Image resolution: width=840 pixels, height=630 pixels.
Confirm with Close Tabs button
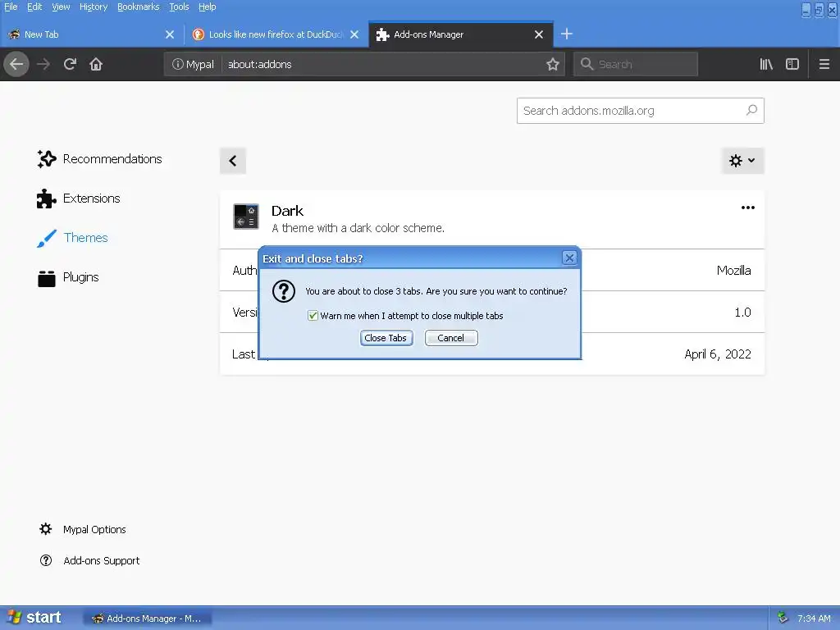point(386,338)
